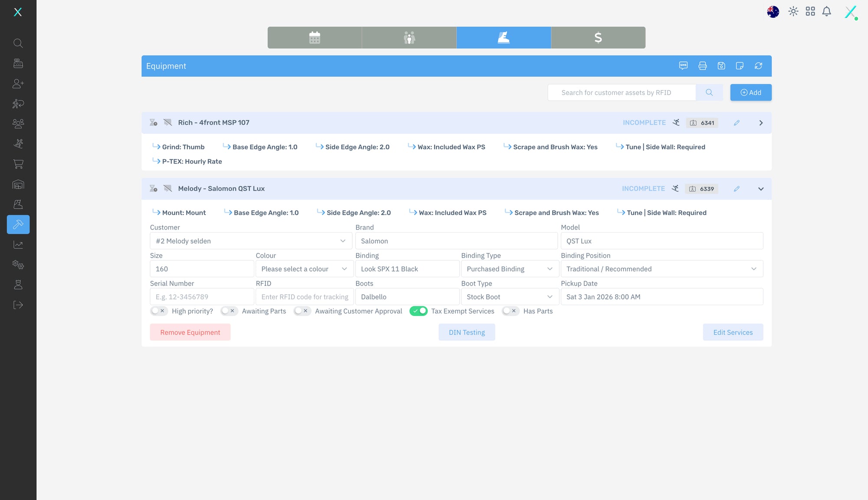Viewport: 868px width, 500px height.
Task: Open the shopping cart icon in sidebar
Action: click(x=18, y=164)
